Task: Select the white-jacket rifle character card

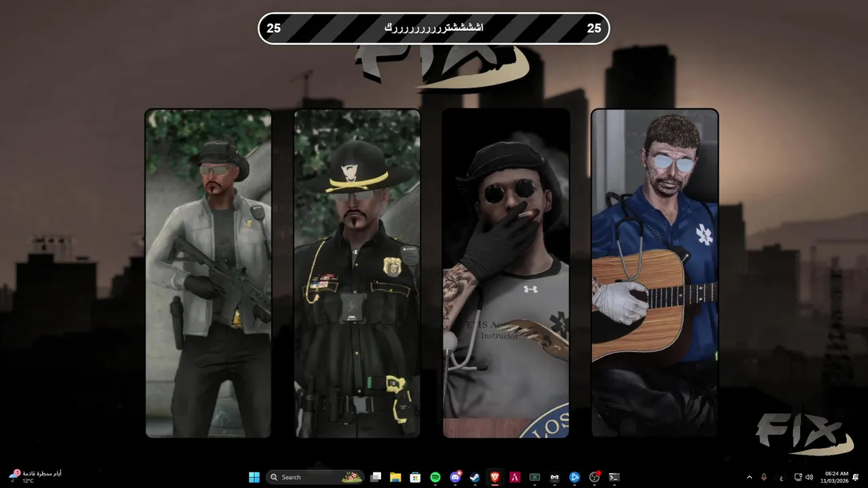Action: click(x=208, y=273)
